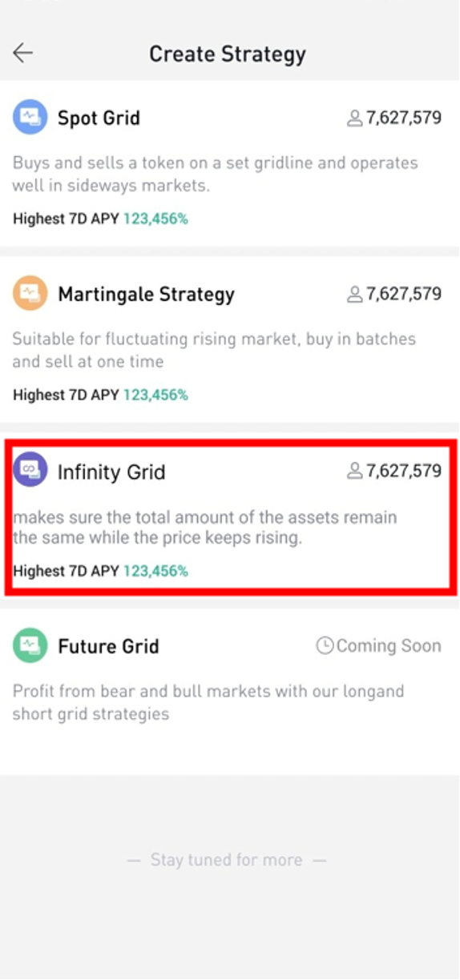Tap the Coming Soon clock icon
460x980 pixels.
tap(325, 645)
